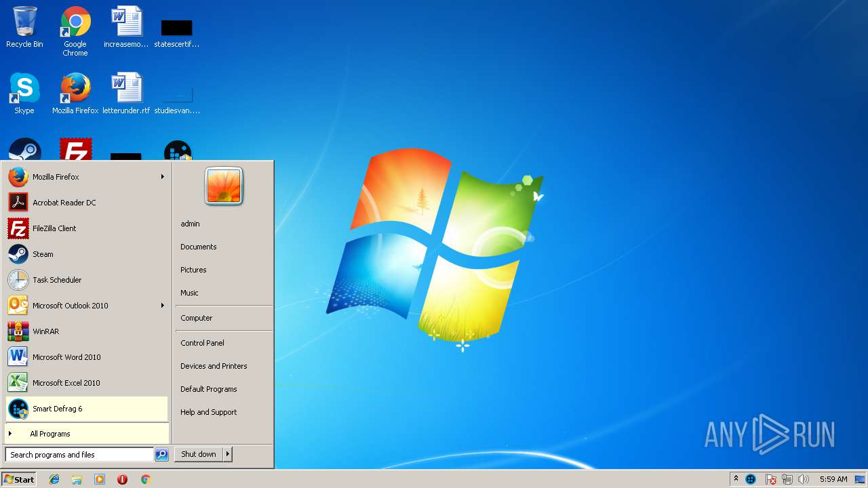This screenshot has width=868, height=488.
Task: Open Microsoft Word 2010 from Start menu
Action: pyautogui.click(x=87, y=357)
